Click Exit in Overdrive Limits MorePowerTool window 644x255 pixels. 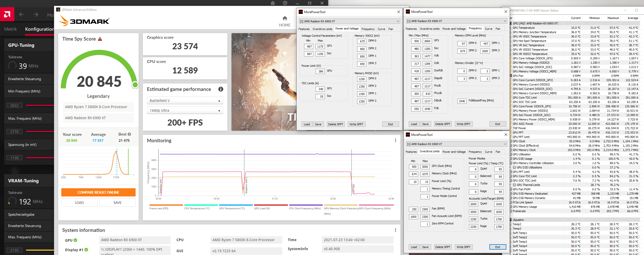coord(498,247)
